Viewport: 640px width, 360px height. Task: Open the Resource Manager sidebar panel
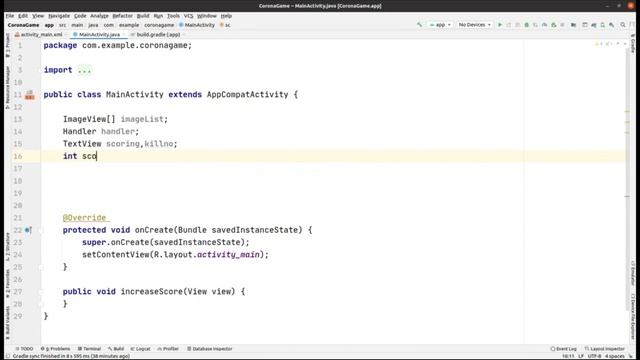(x=7, y=87)
